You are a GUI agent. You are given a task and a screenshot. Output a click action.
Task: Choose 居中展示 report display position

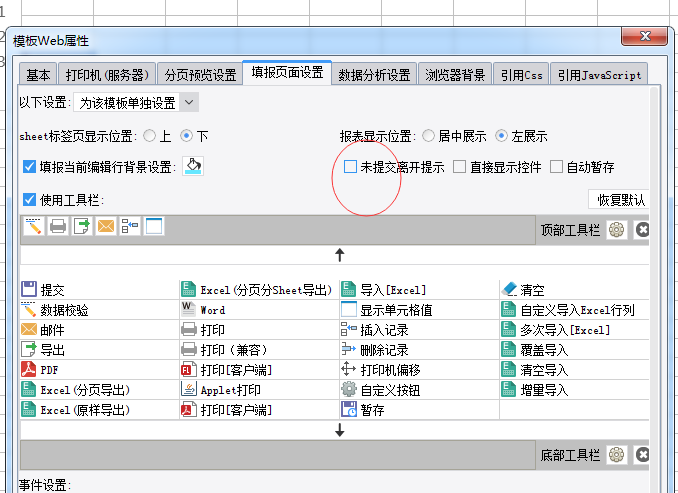[x=428, y=136]
